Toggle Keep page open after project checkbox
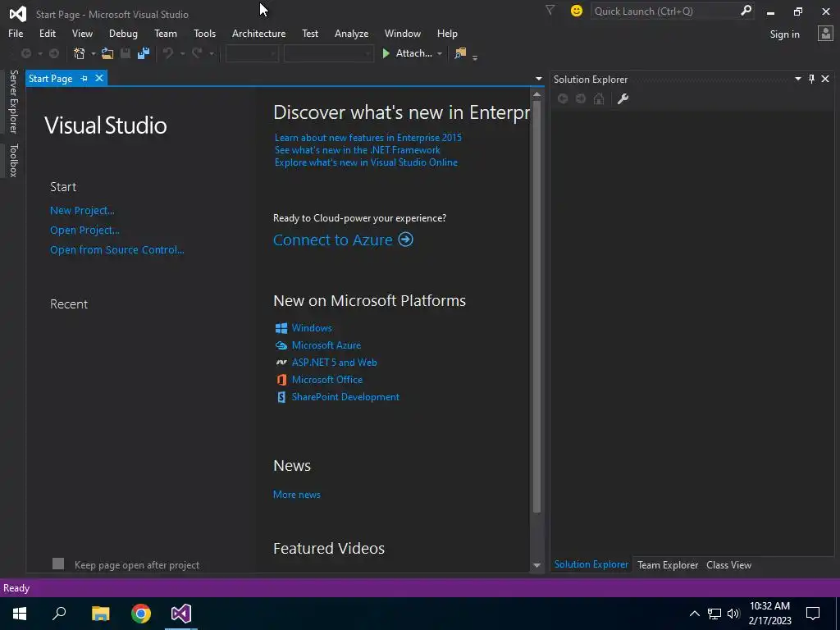 (x=58, y=564)
